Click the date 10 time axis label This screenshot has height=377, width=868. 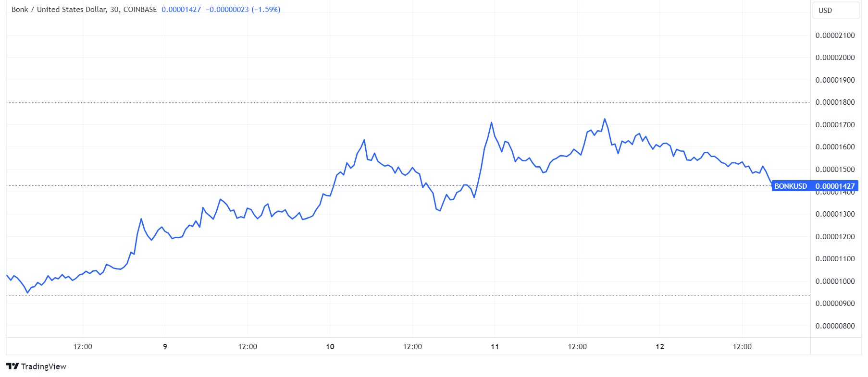tap(330, 347)
